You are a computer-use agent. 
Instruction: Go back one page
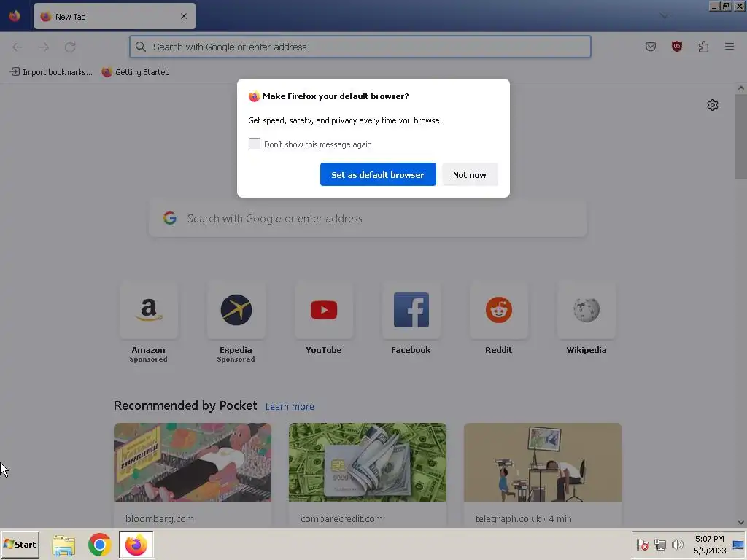(18, 47)
